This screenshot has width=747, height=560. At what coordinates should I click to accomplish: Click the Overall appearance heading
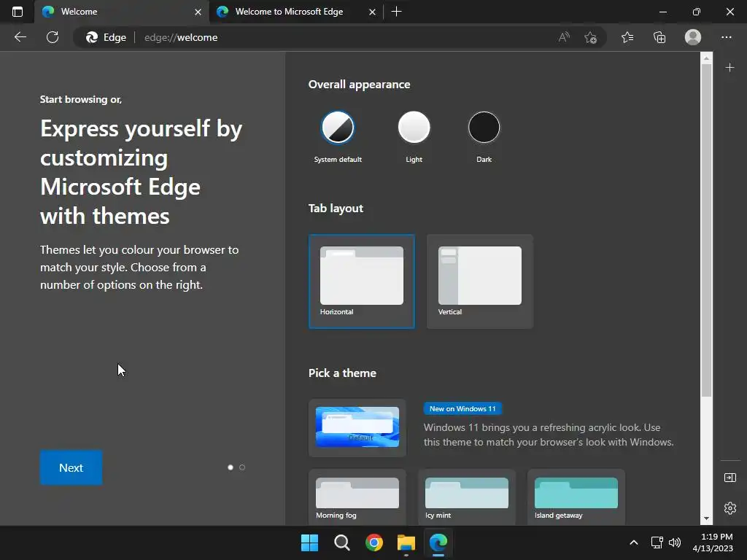(359, 85)
